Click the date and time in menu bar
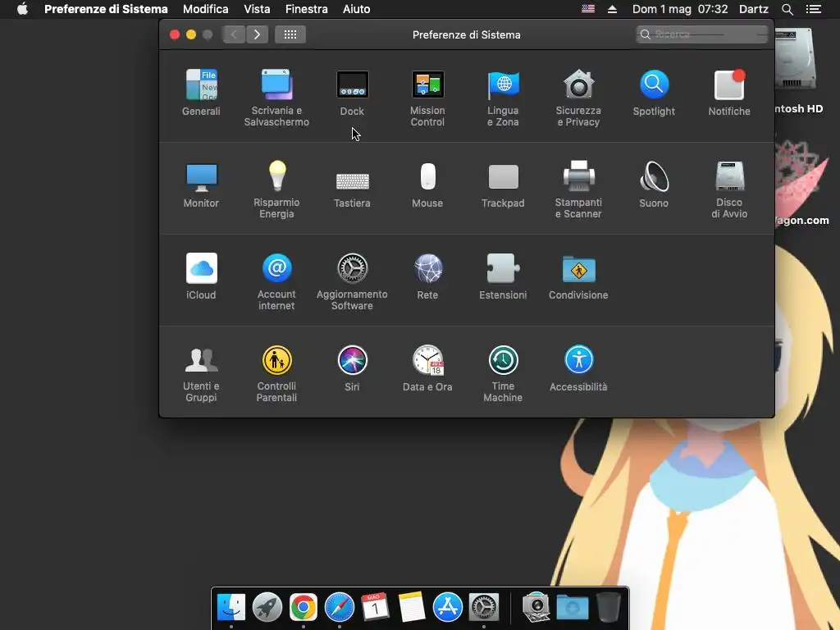The image size is (840, 630). 680,9
